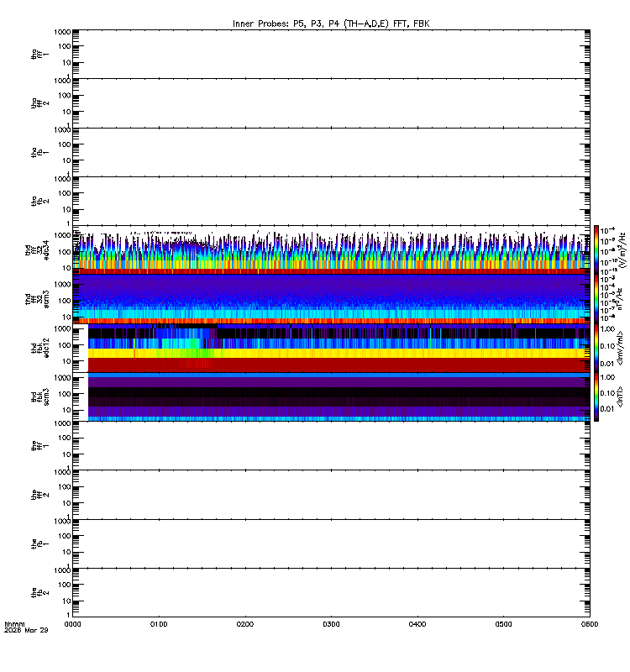Select the 'the fb 1' panel label
This screenshot has width=630, height=672.
coord(39,544)
